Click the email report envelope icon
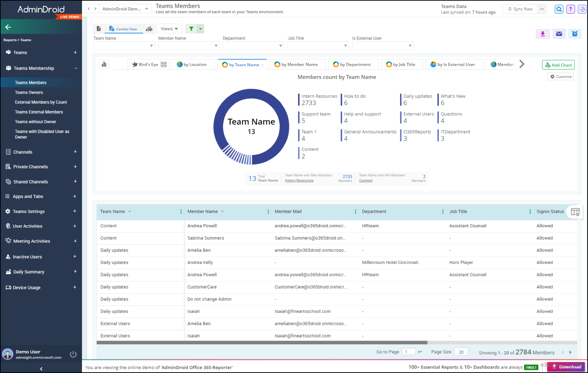 tap(559, 34)
